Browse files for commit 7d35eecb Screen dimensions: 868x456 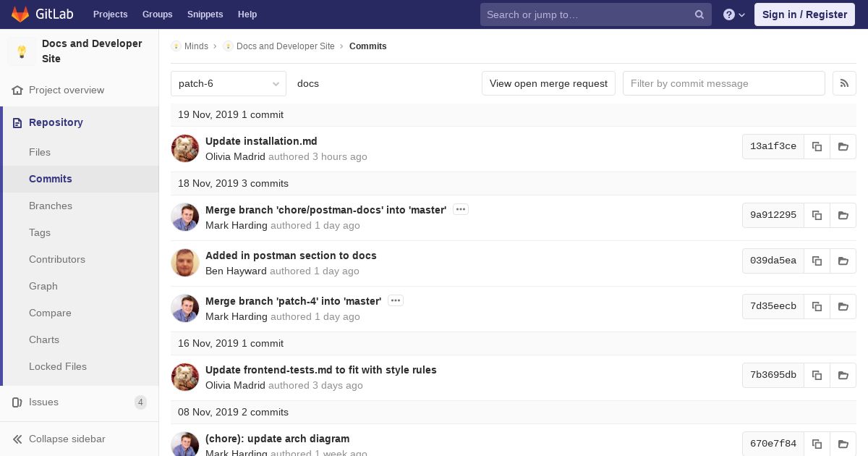point(843,306)
